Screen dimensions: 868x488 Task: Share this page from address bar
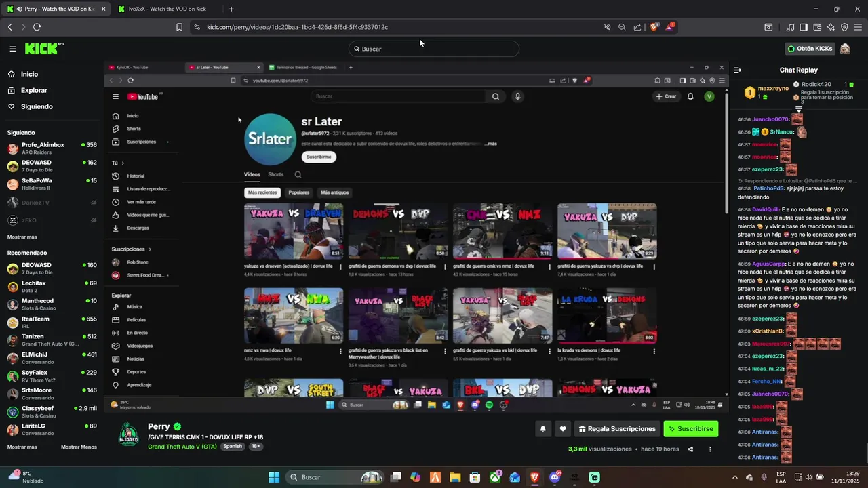tap(637, 27)
